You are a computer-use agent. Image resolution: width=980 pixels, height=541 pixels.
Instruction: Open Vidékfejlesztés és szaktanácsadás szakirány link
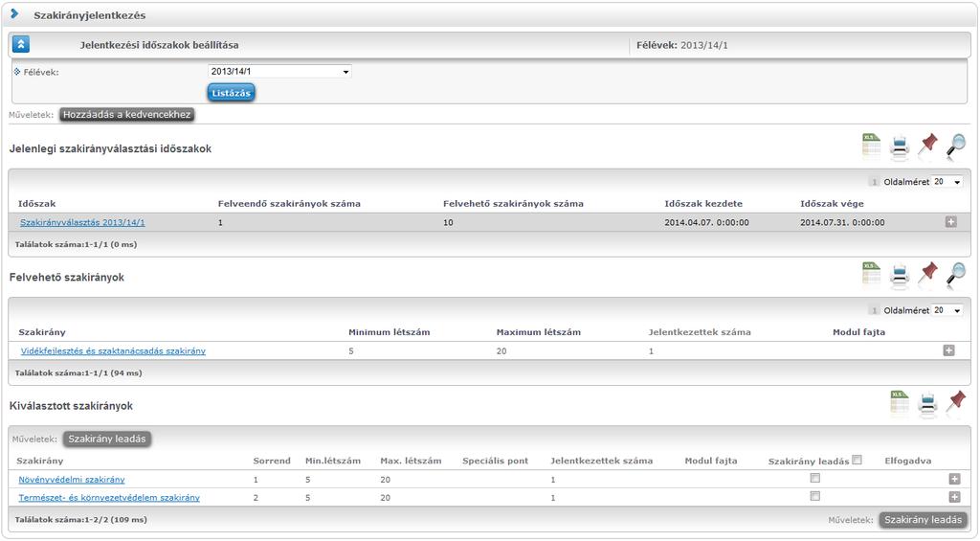pos(113,350)
